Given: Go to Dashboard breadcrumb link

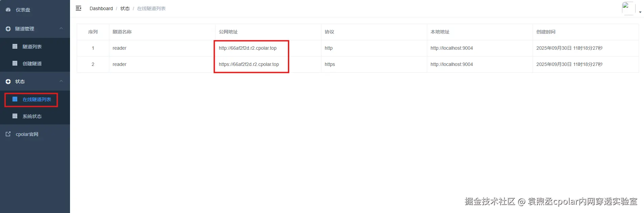Looking at the screenshot, I should [x=101, y=8].
